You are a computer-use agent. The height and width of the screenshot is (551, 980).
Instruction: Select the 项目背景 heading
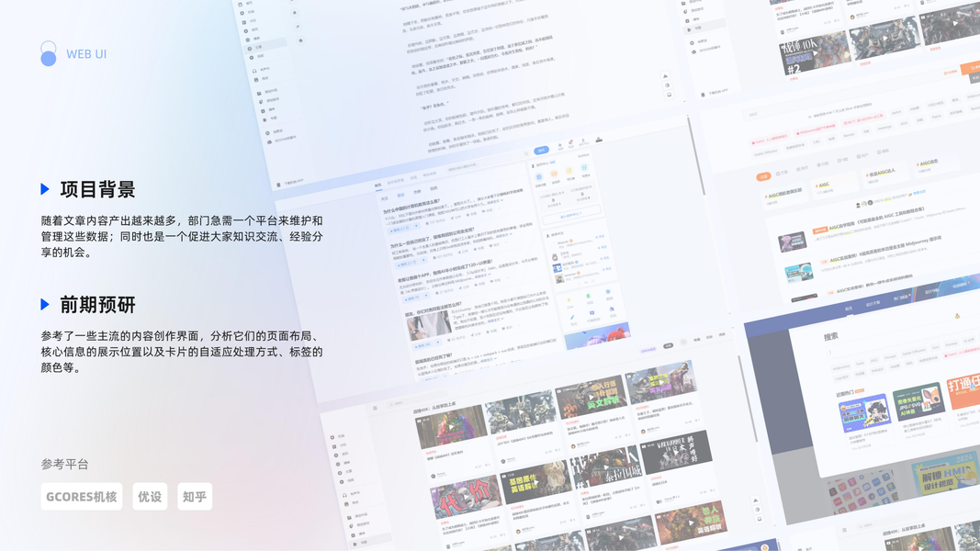pyautogui.click(x=97, y=189)
